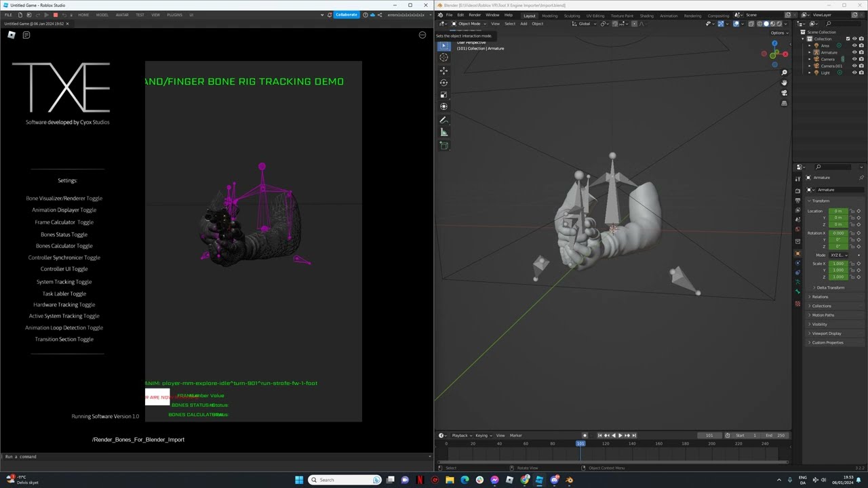
Task: Open the Object properties tab icon
Action: [x=797, y=253]
